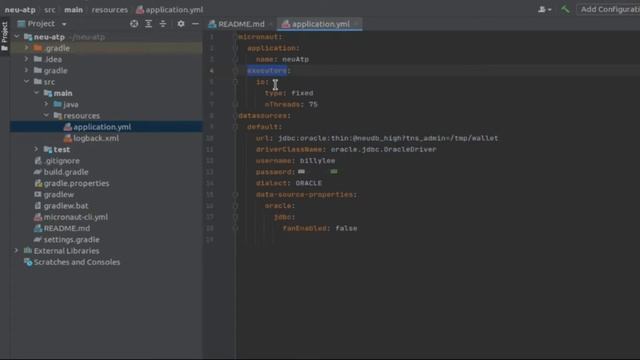
Task: Click 'fanEnabled: false' line in editor
Action: click(x=320, y=229)
